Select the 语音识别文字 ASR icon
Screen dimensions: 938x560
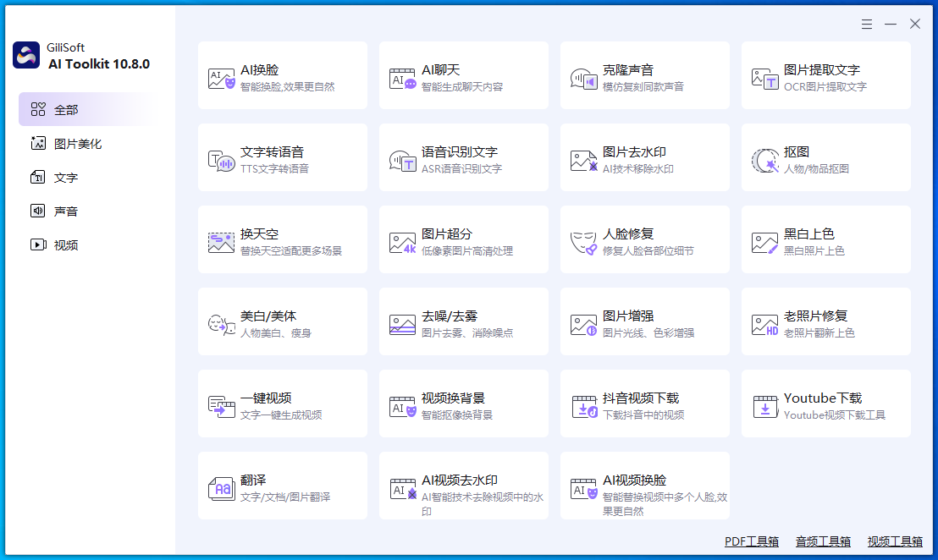pyautogui.click(x=403, y=161)
